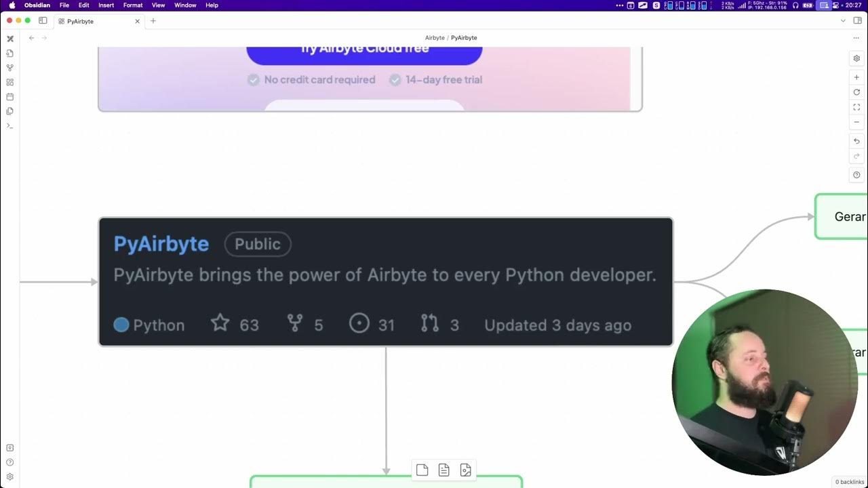
Task: Redo canvas action
Action: 856,156
